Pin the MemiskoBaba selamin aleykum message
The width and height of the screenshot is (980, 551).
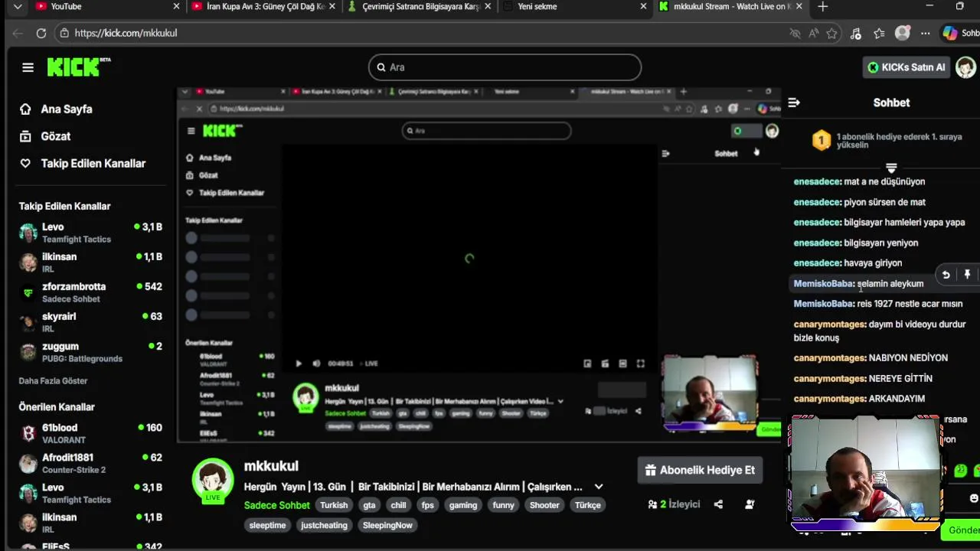tap(967, 275)
